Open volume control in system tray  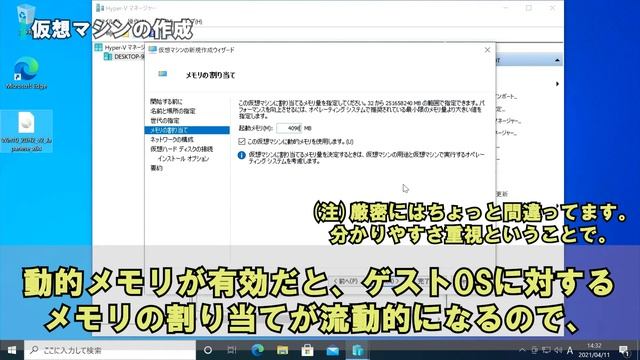click(558, 350)
